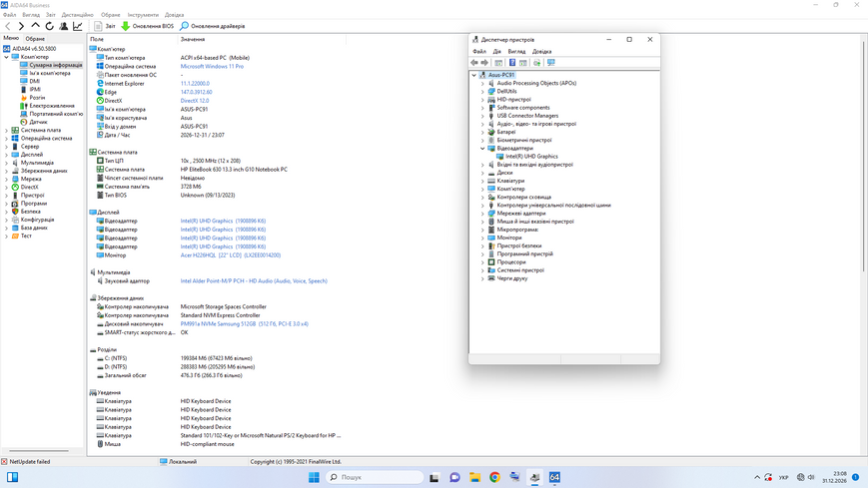Switch to the Меню tab in AIDA64 sidebar
868x488 pixels.
click(11, 38)
